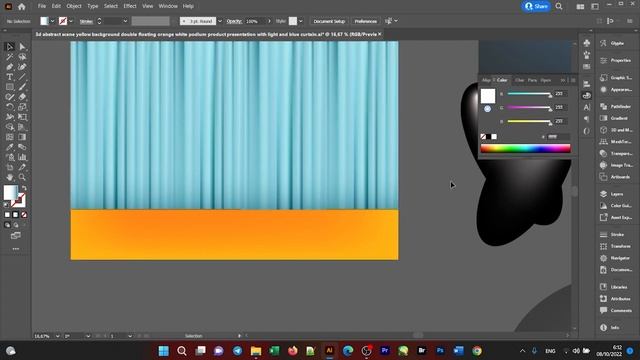Choose the Rectangle tool
This screenshot has height=360, width=640.
(x=9, y=87)
